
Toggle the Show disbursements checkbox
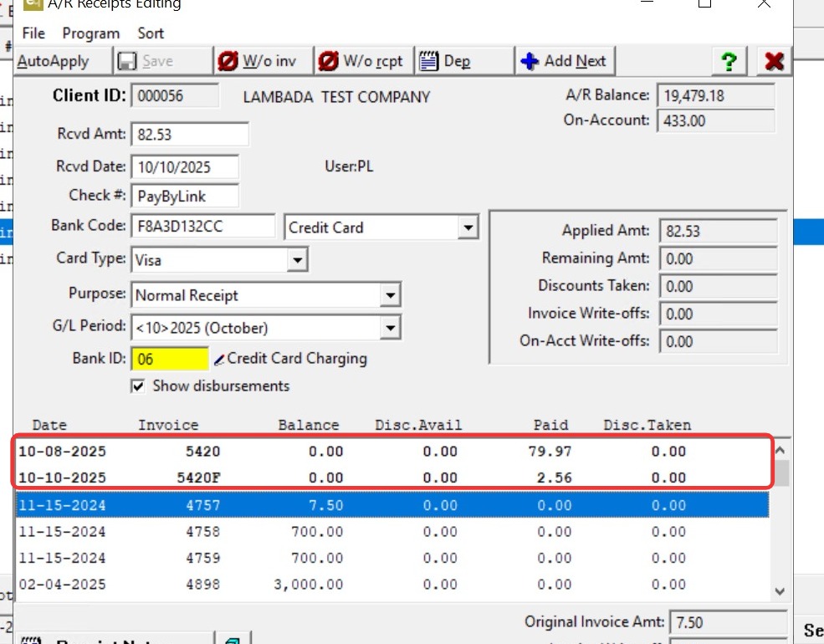pyautogui.click(x=138, y=386)
